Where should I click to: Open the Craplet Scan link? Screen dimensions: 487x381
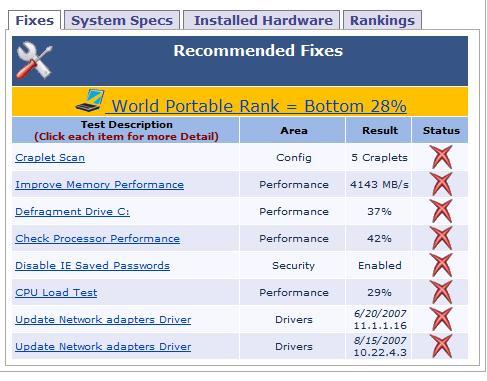coord(50,157)
